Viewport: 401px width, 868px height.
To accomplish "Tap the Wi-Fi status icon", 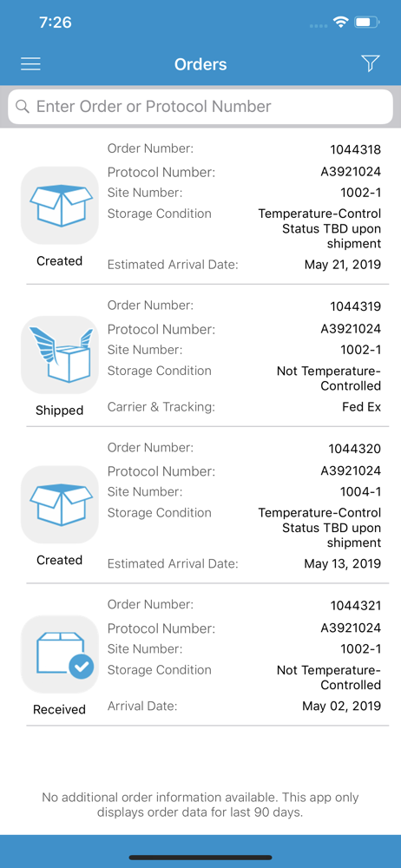I will click(x=340, y=23).
